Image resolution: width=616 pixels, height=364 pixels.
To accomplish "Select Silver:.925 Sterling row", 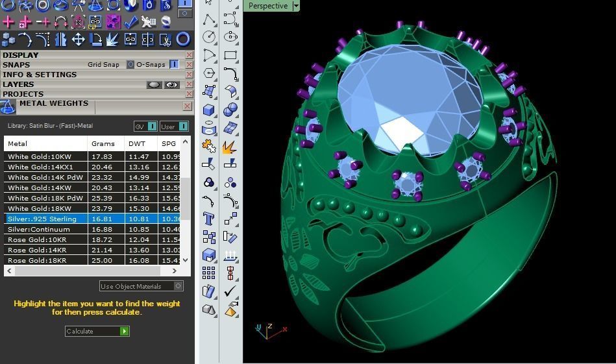I will (x=92, y=219).
